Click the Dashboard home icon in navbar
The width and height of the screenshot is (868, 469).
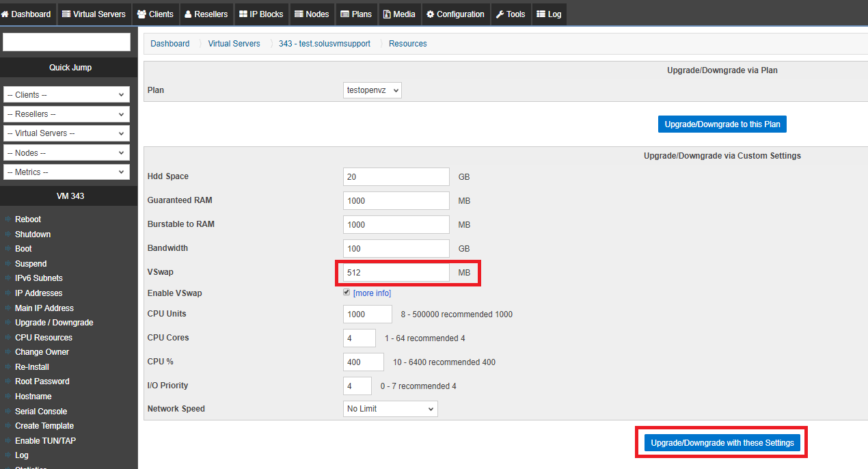[x=5, y=14]
